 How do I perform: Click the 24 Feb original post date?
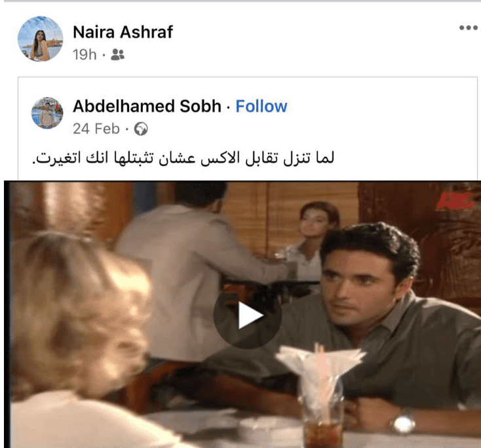coord(96,129)
